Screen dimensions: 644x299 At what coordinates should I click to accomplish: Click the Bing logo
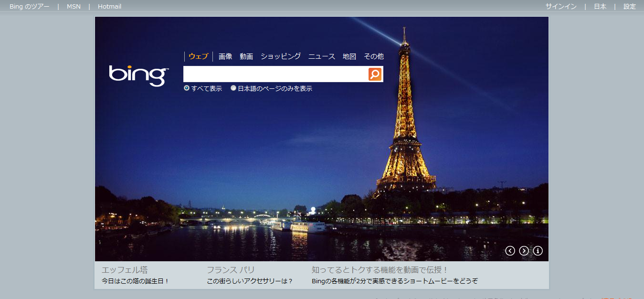(138, 75)
